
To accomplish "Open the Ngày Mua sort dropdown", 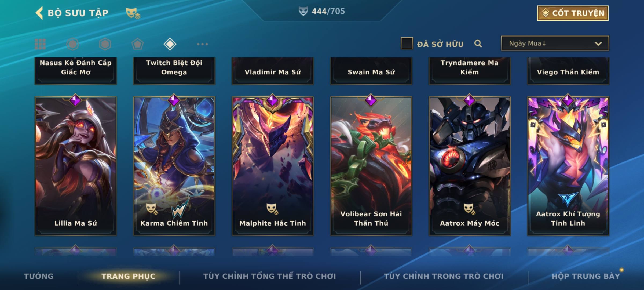I will coord(555,43).
